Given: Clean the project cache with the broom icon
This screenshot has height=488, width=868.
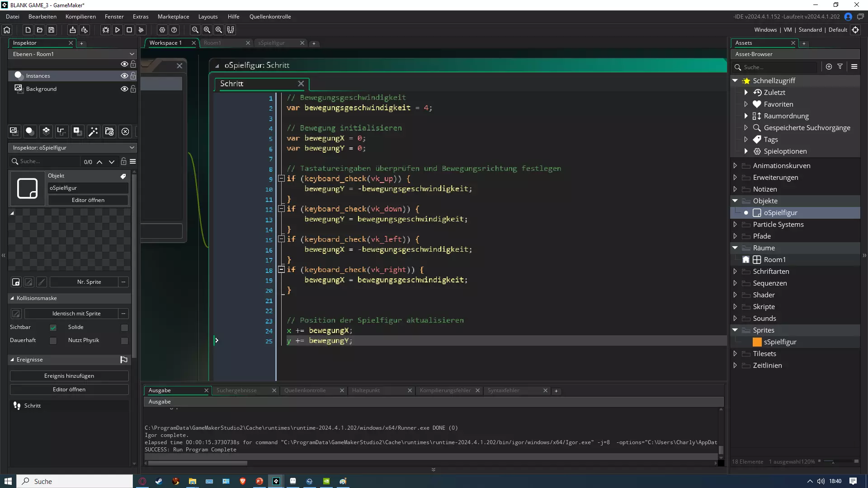Looking at the screenshot, I should [x=141, y=30].
